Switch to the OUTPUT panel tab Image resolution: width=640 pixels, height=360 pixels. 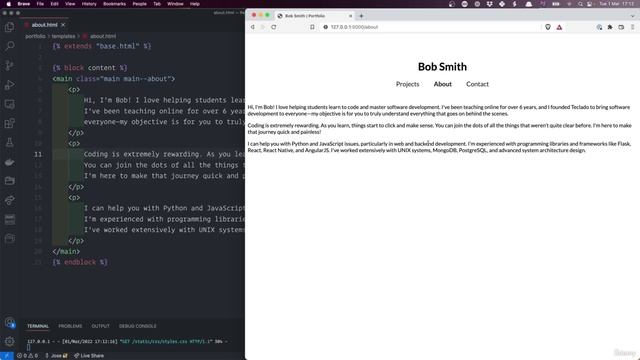(100, 326)
